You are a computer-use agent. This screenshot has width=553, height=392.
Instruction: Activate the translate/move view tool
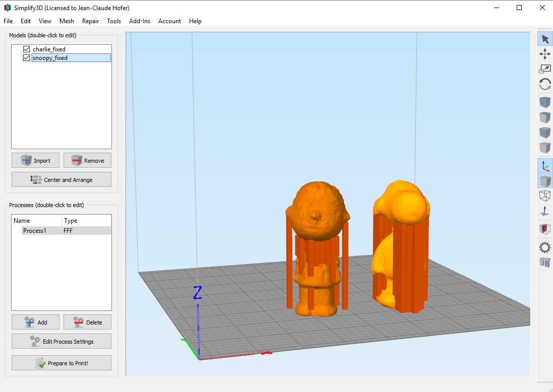pyautogui.click(x=545, y=54)
